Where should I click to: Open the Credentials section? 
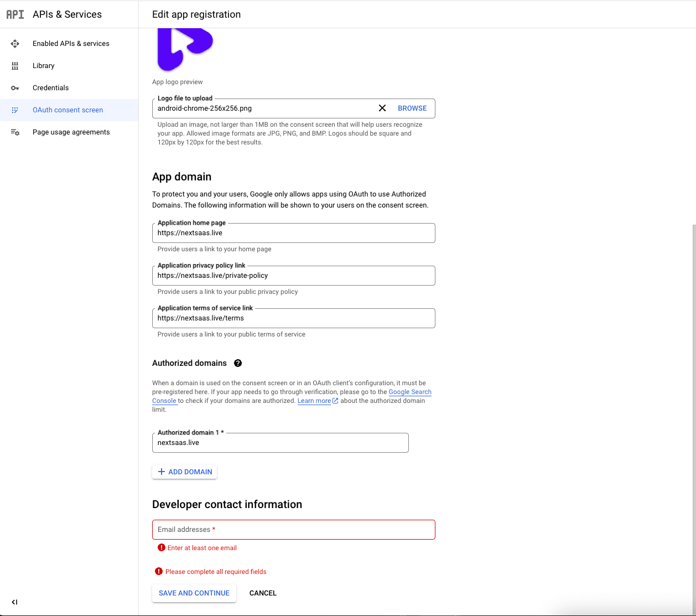50,87
